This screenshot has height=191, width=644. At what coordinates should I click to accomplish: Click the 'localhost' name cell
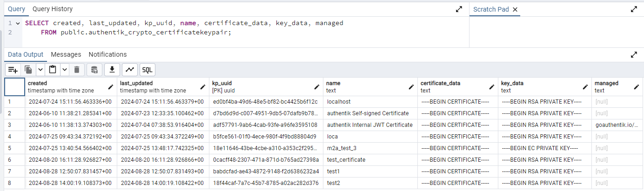click(x=370, y=101)
